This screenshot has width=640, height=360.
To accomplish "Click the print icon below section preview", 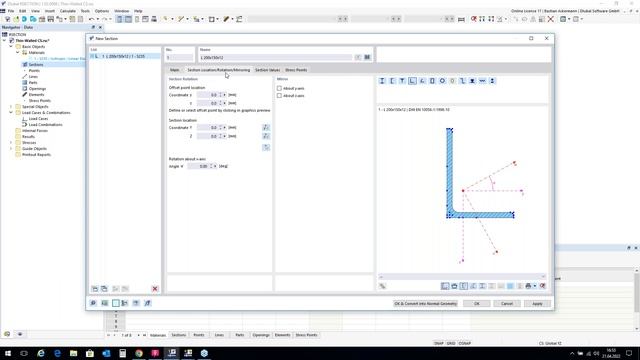I will click(x=528, y=286).
